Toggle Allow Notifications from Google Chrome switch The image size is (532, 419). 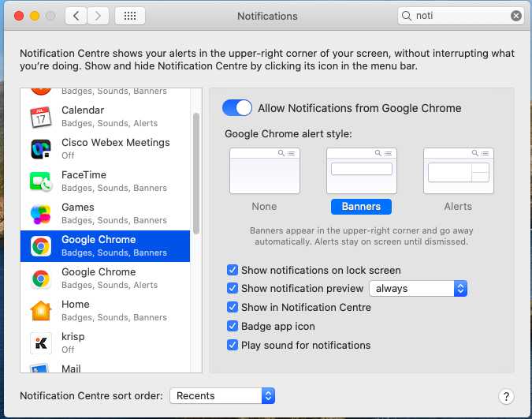(237, 108)
